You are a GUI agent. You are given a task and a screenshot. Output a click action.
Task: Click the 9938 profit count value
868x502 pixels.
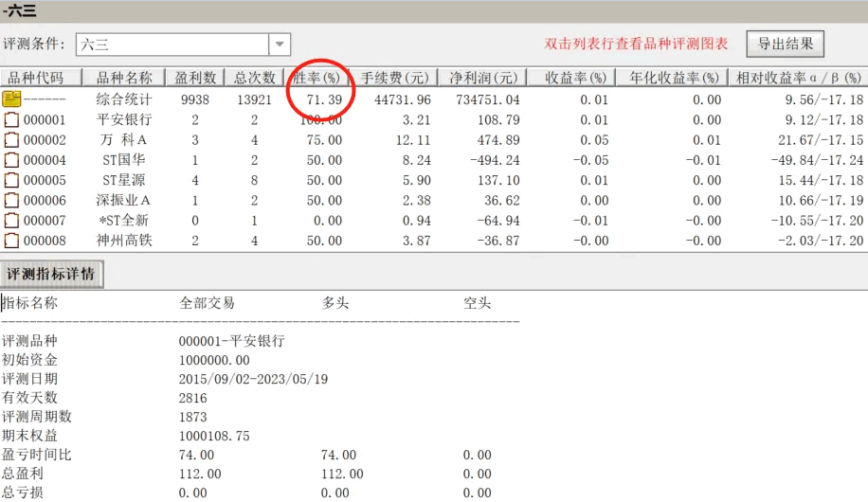195,99
